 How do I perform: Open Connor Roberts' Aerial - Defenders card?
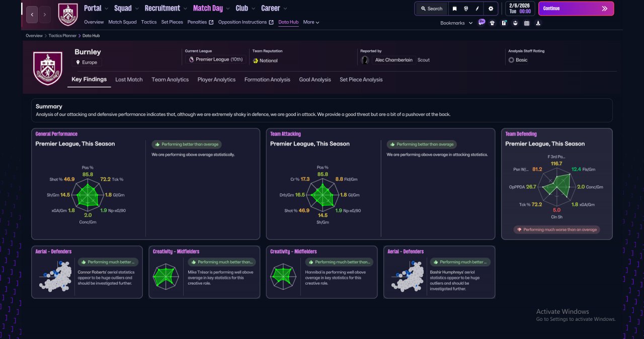pyautogui.click(x=87, y=273)
